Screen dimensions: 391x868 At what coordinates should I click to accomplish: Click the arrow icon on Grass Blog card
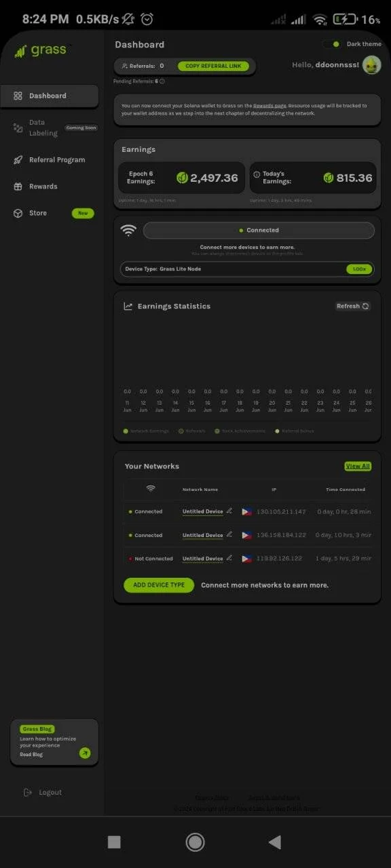tap(85, 753)
